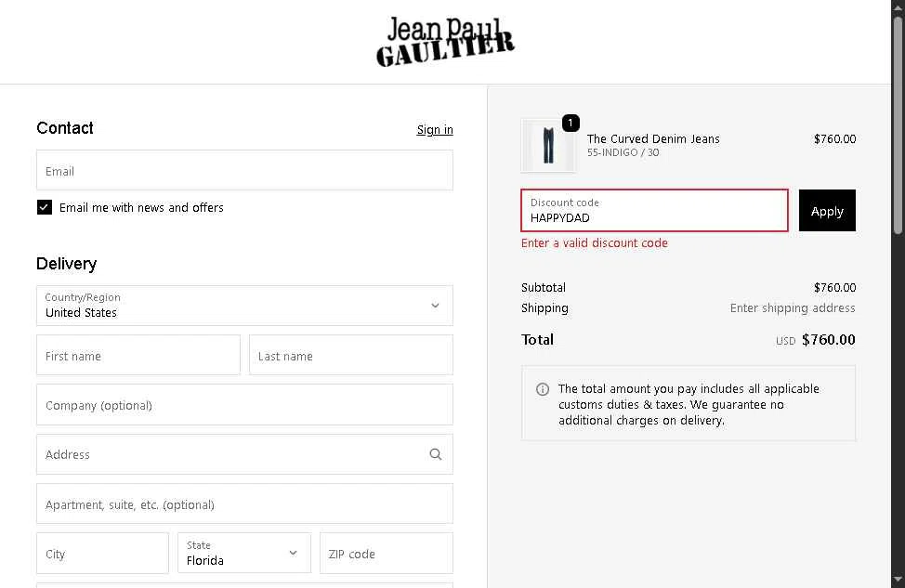Click the bold Total label
This screenshot has width=905, height=588.
537,340
